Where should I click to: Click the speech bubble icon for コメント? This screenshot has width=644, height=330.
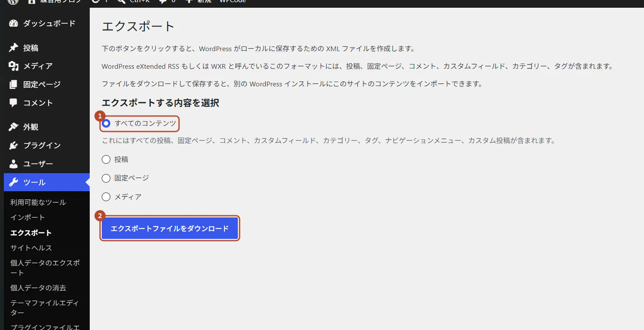(13, 103)
